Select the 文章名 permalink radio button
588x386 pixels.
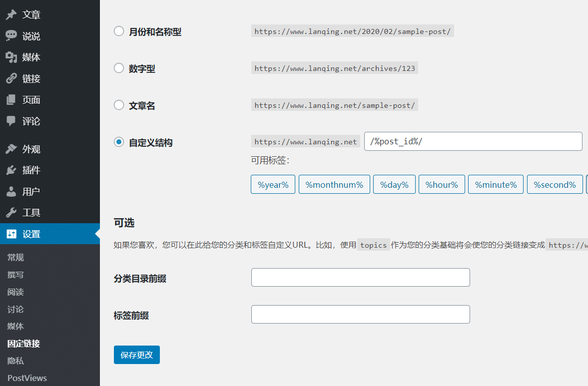click(118, 105)
